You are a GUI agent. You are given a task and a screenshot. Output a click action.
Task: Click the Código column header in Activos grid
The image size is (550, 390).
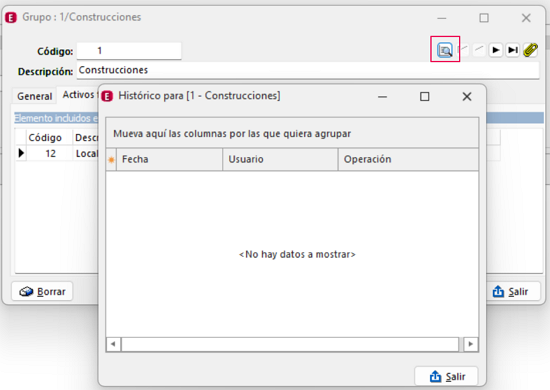[49, 137]
